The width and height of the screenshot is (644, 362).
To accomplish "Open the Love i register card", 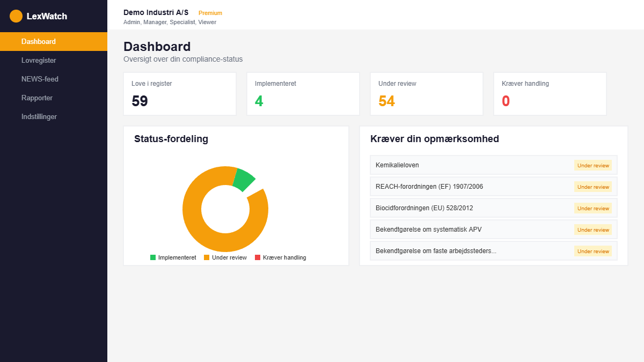I will pyautogui.click(x=180, y=94).
